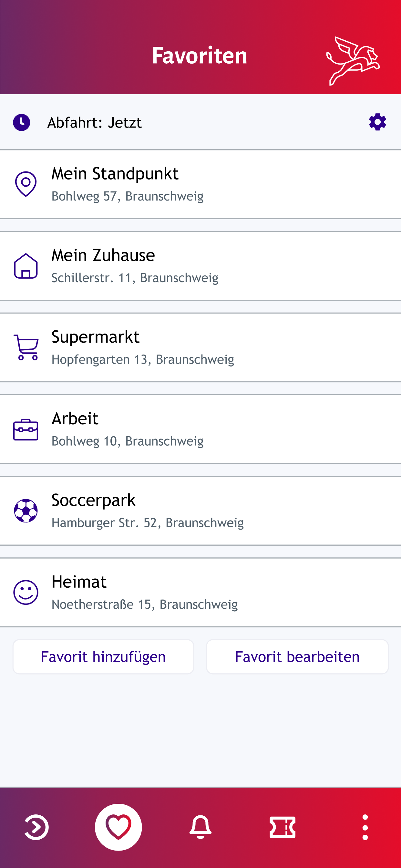Click the briefcase icon for Arbeit
Viewport: 401px width, 868px height.
[x=26, y=429]
